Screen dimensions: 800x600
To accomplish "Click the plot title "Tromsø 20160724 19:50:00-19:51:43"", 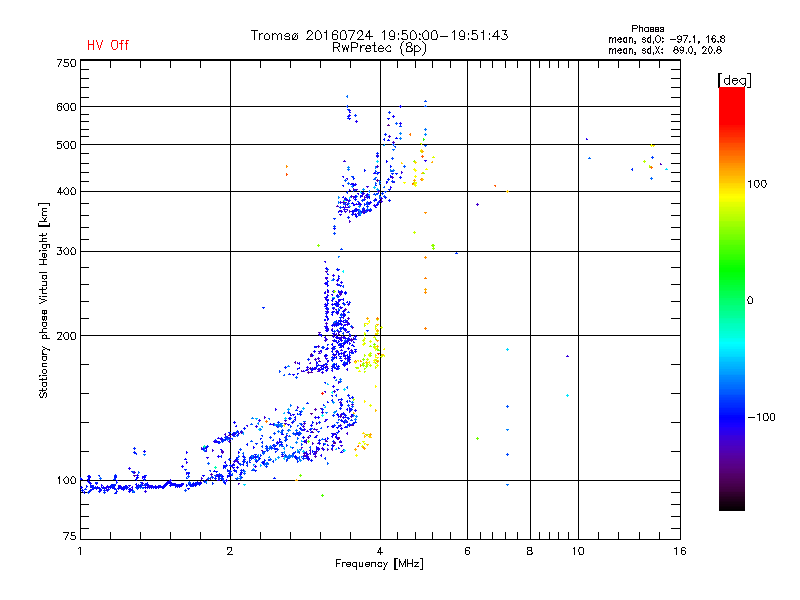I will 379,35.
